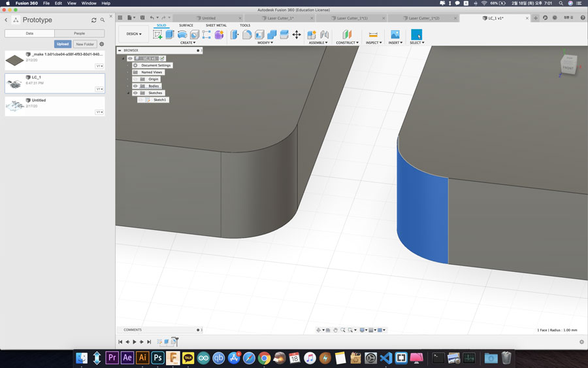This screenshot has height=368, width=588.
Task: Click the Create Sketch tool icon
Action: (x=157, y=35)
